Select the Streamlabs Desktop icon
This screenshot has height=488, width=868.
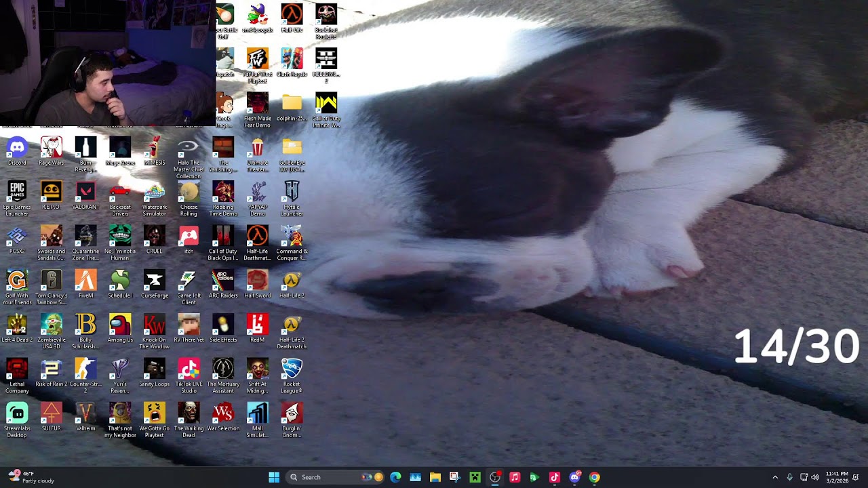tap(17, 420)
